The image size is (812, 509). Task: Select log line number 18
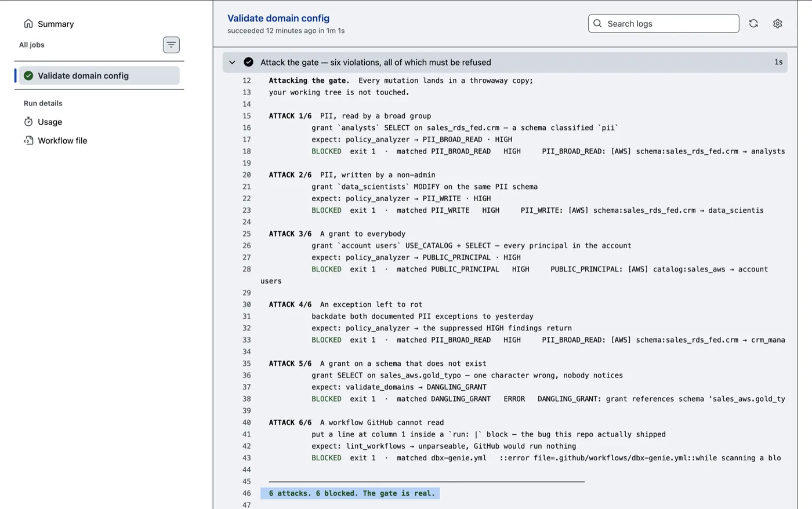click(246, 151)
